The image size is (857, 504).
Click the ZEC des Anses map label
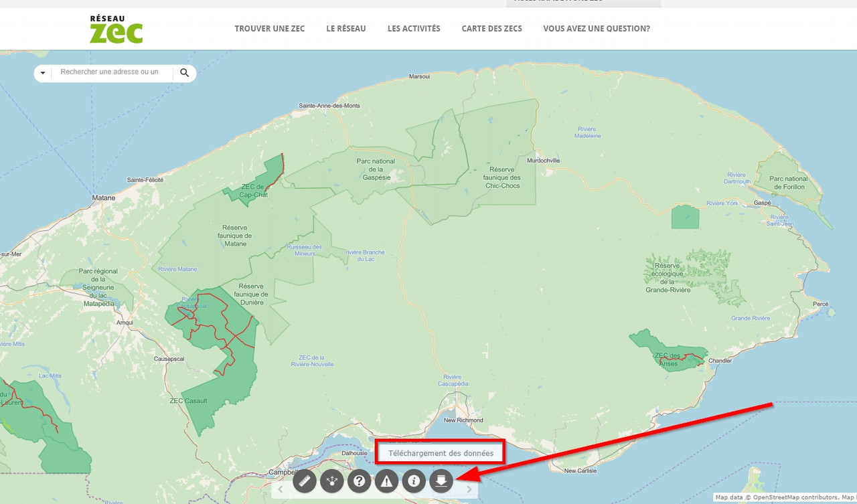pyautogui.click(x=668, y=359)
